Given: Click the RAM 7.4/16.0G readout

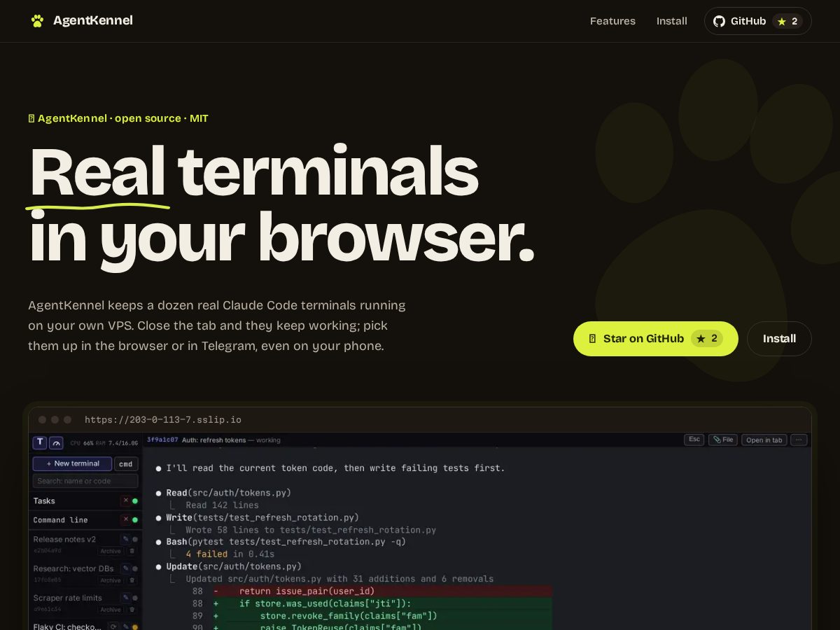Looking at the screenshot, I should pos(117,443).
